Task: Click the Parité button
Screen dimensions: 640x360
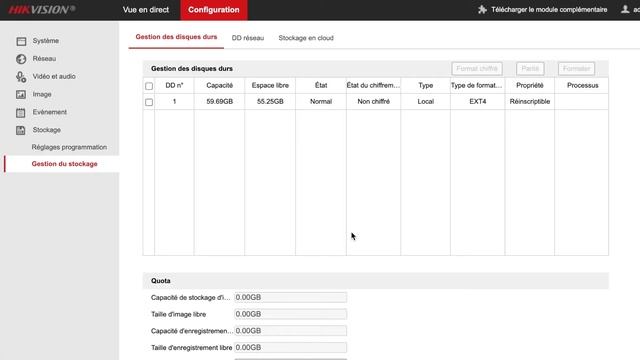Action: 530,69
